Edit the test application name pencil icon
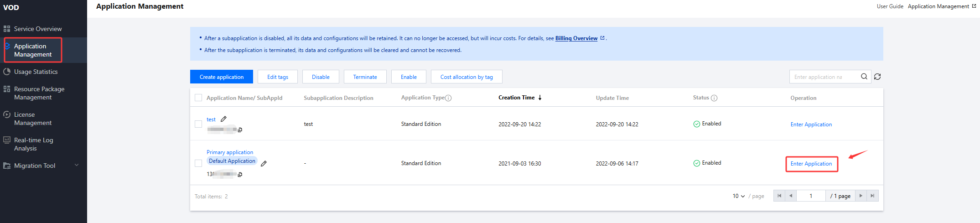 (223, 119)
